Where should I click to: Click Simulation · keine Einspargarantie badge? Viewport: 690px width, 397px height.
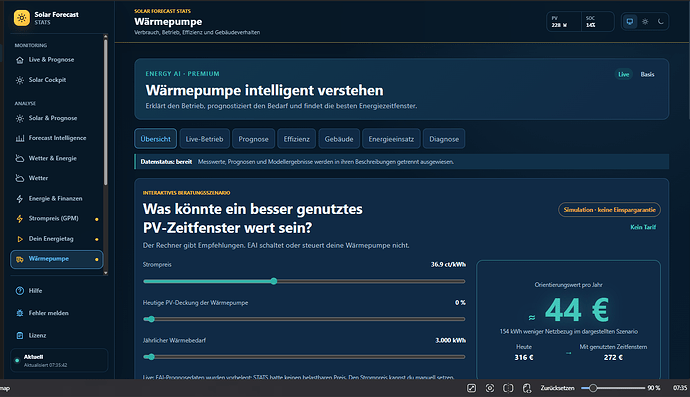(609, 210)
